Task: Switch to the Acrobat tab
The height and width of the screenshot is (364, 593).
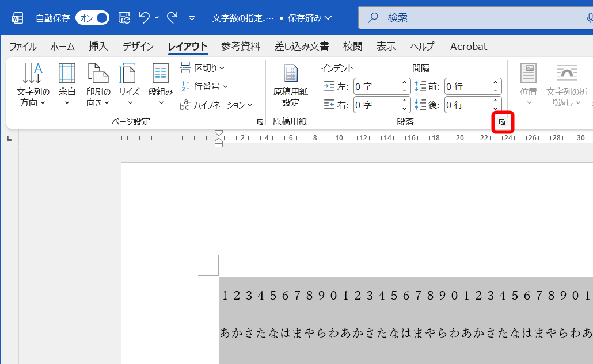Action: click(x=469, y=47)
